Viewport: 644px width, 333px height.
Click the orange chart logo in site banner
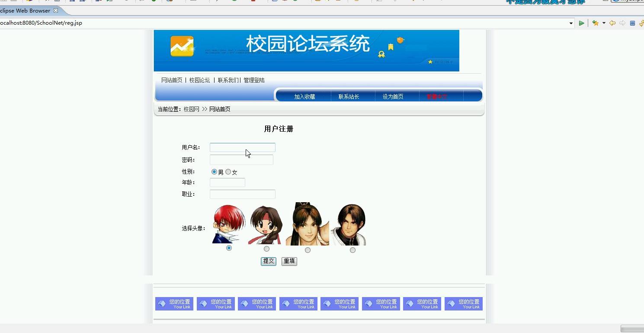pyautogui.click(x=182, y=46)
